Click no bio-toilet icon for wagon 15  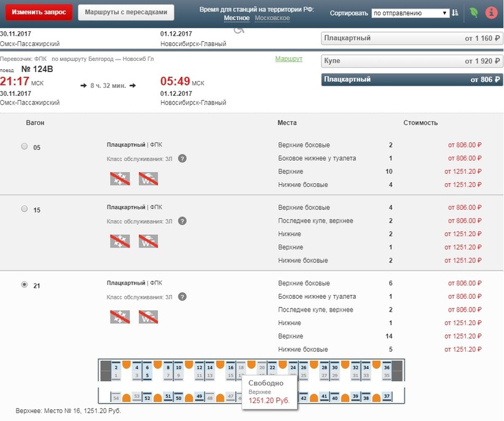[x=149, y=242]
